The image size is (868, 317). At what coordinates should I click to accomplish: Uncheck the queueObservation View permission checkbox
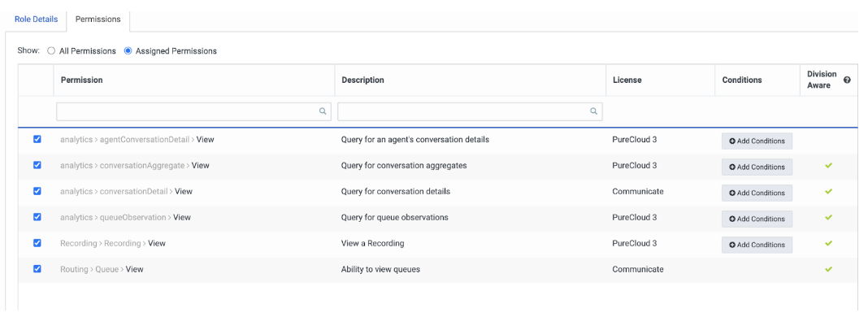coord(37,217)
